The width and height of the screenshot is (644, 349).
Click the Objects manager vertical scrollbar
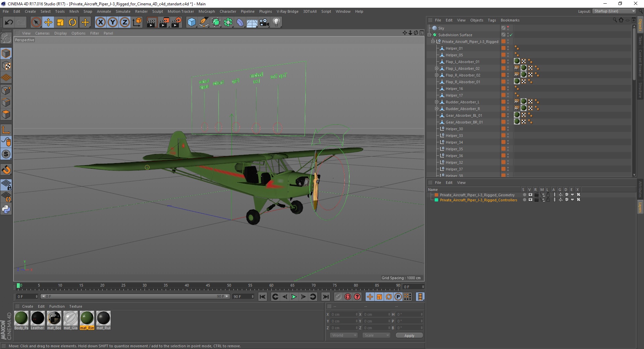(634, 54)
